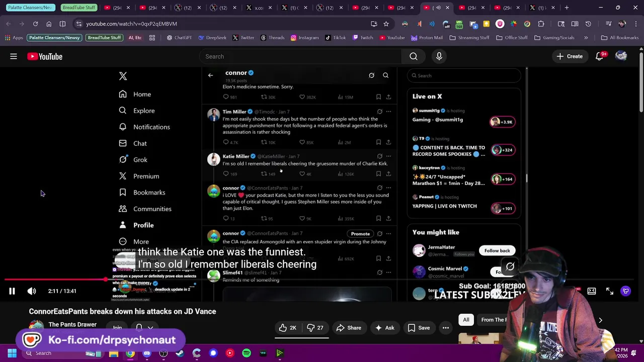The image size is (644, 362).
Task: Share the video
Action: pos(349,328)
